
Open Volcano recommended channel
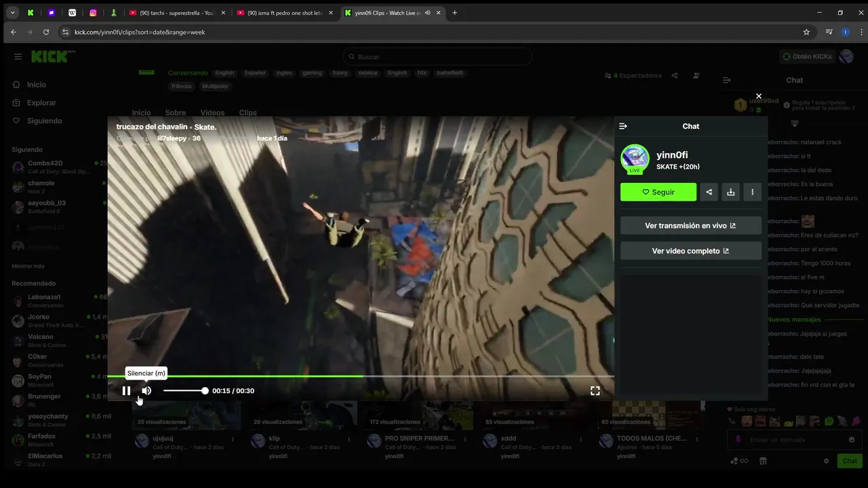pos(58,340)
